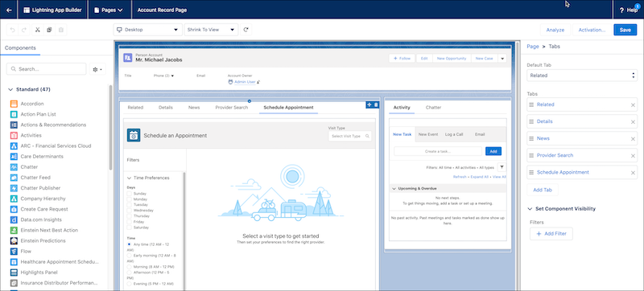Click the Copy icon in toolbar

pyautogui.click(x=49, y=30)
